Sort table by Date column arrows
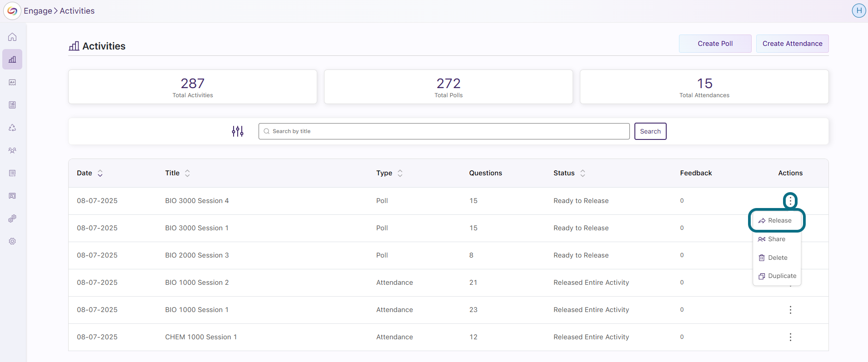The image size is (868, 362). [x=100, y=173]
